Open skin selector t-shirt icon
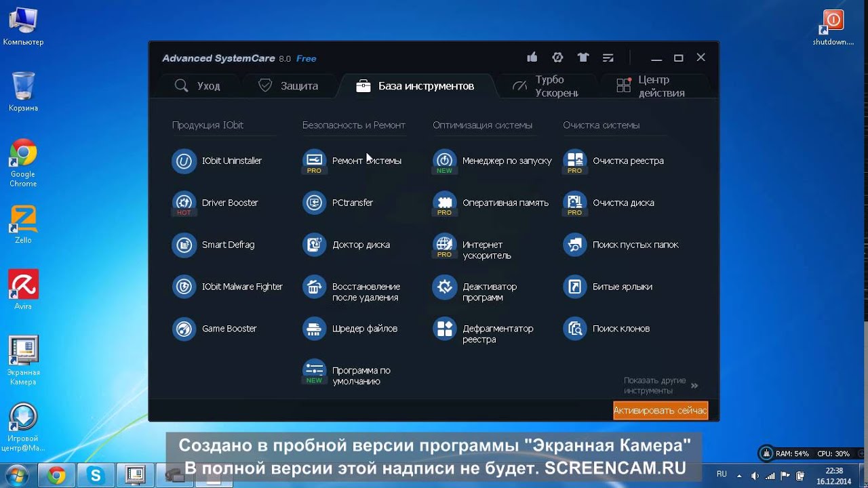Screen dimensions: 868x488 583,58
